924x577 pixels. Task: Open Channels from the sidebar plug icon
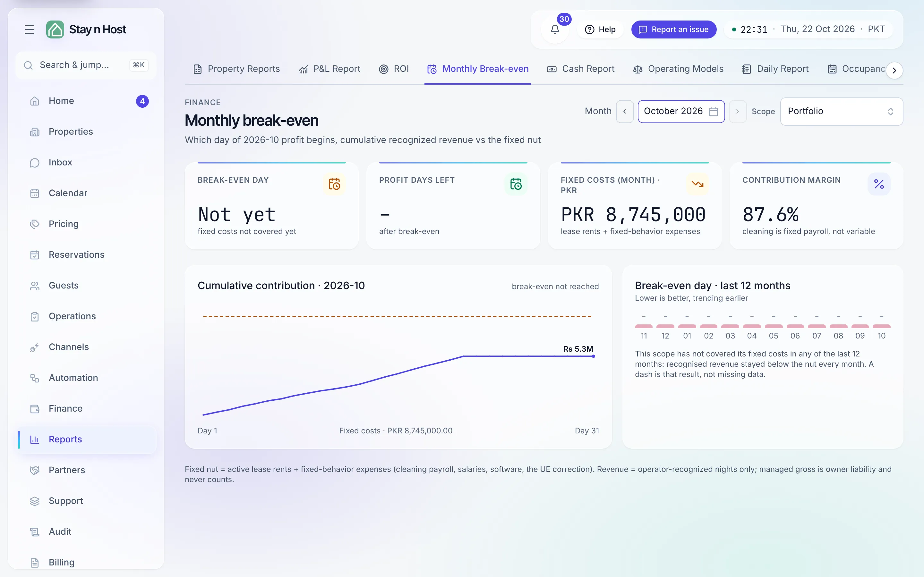tap(34, 347)
